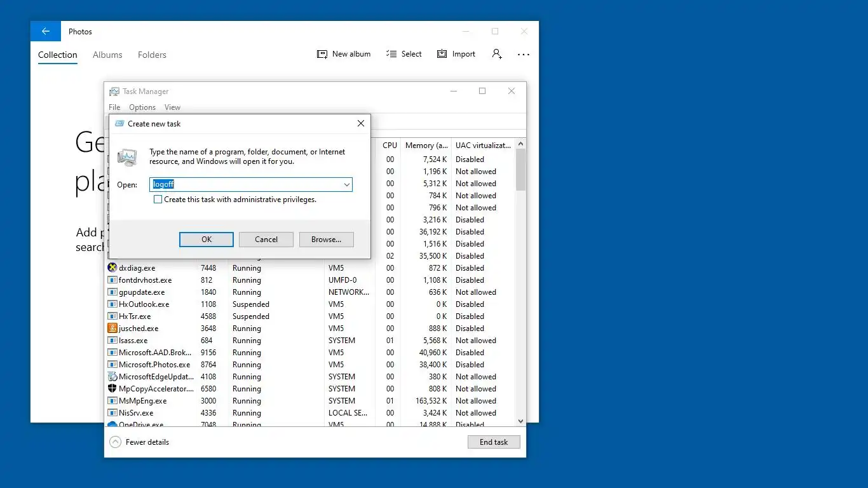Screen dimensions: 868x488
Task: Click the MpCopyAccelerator shield icon
Action: (112, 389)
